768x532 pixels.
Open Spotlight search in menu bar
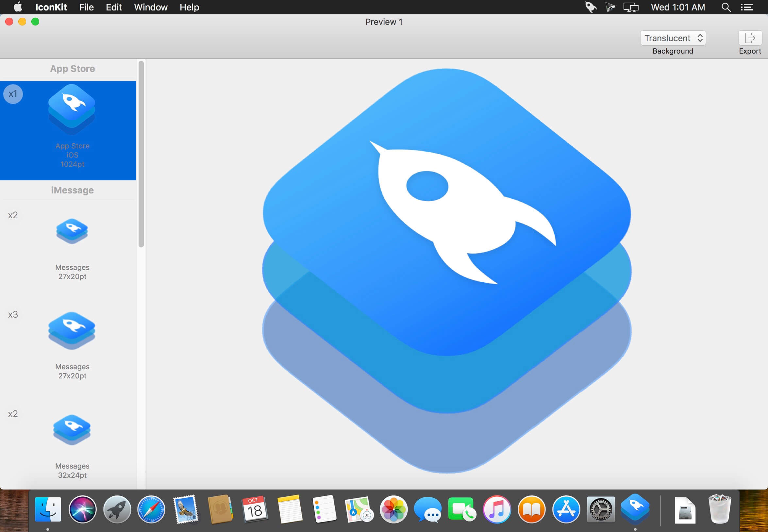[726, 7]
